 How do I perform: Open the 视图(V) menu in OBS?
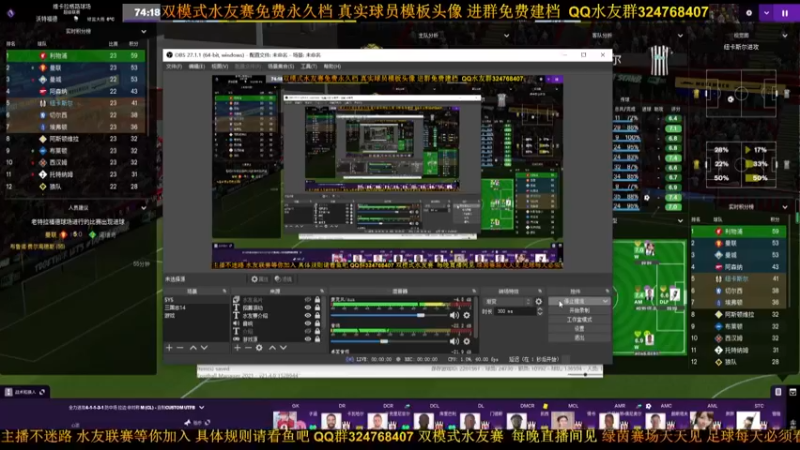[x=219, y=66]
